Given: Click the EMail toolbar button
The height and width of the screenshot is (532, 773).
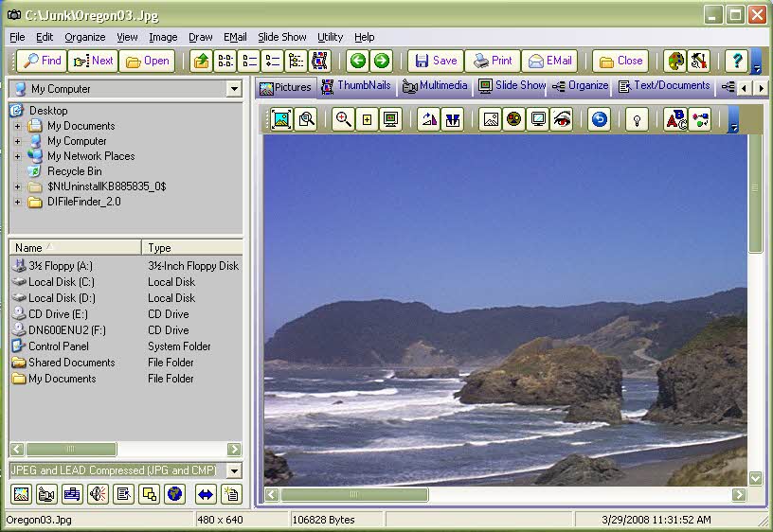Looking at the screenshot, I should [549, 61].
